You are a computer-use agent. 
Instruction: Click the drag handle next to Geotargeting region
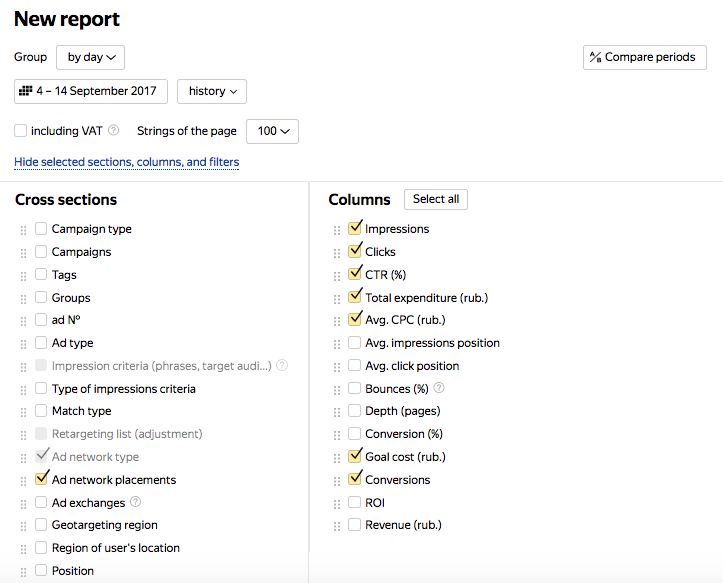[x=24, y=526]
